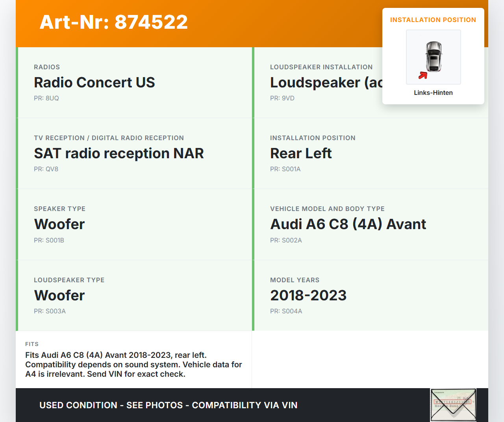Click the Links-Hinten caption
The width and height of the screenshot is (504, 422).
pos(433,93)
